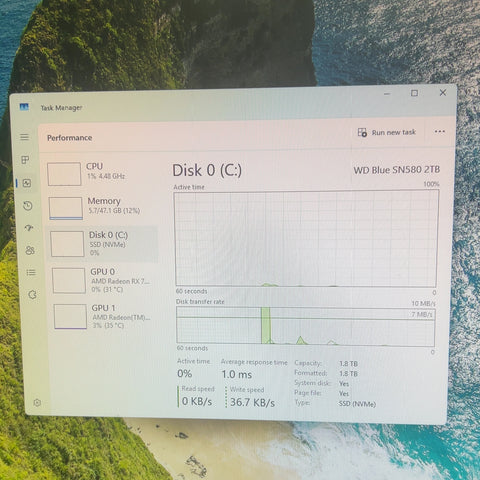Click the Disk 0 (C:) heading
Viewport: 480px width, 480px height.
tap(207, 171)
